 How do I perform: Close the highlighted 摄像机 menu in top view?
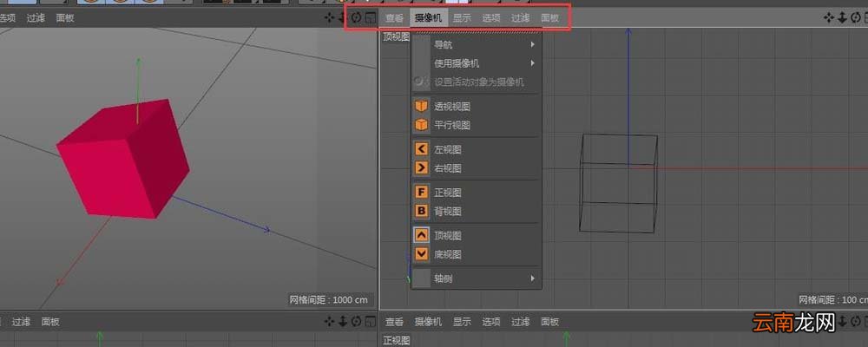[429, 17]
